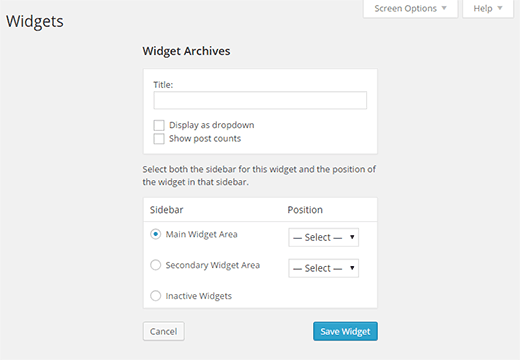Enable the Show post counts checkbox
Viewport: 520px width, 360px height.
click(x=159, y=139)
